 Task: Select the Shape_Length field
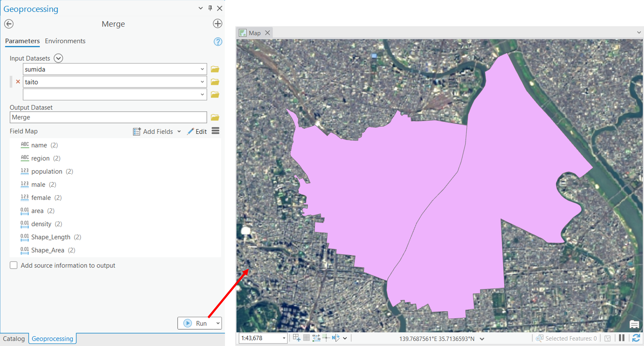point(51,237)
